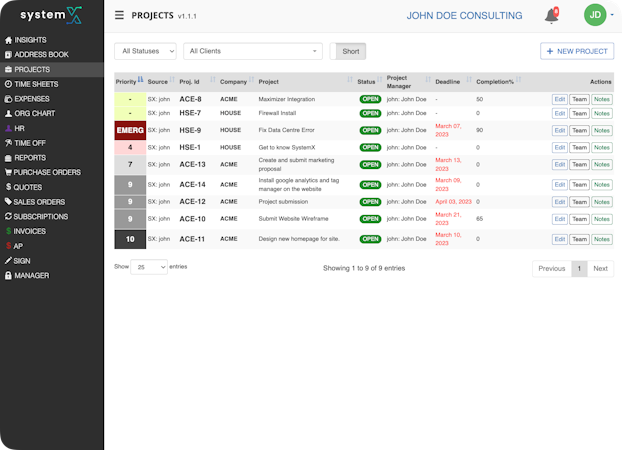
Task: Open the All Clients dropdown
Action: [253, 51]
